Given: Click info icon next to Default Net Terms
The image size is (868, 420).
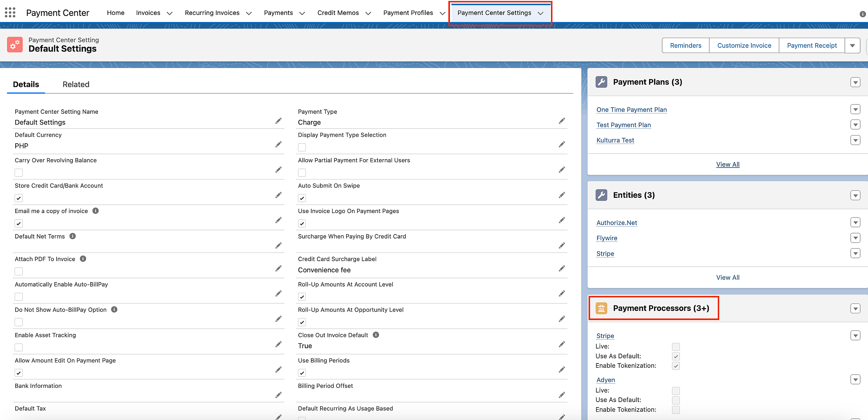Looking at the screenshot, I should (x=73, y=236).
